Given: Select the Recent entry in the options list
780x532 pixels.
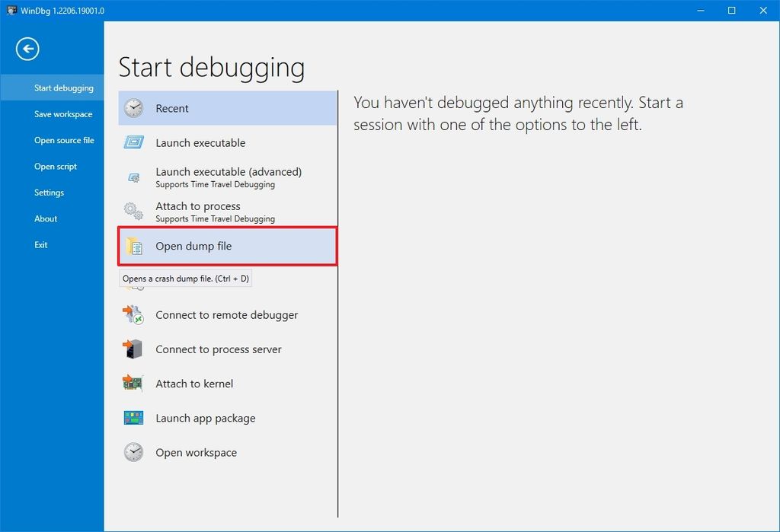Looking at the screenshot, I should 227,108.
